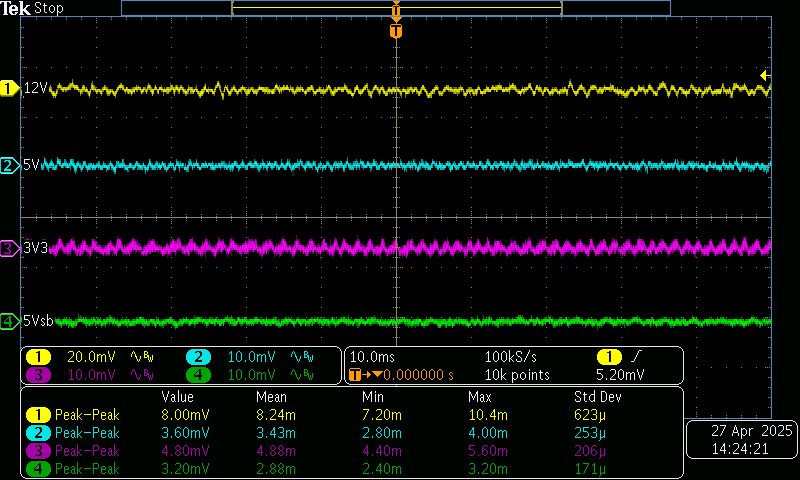Select channel 2 badge in the scale readout
This screenshot has width=800, height=480.
click(198, 357)
